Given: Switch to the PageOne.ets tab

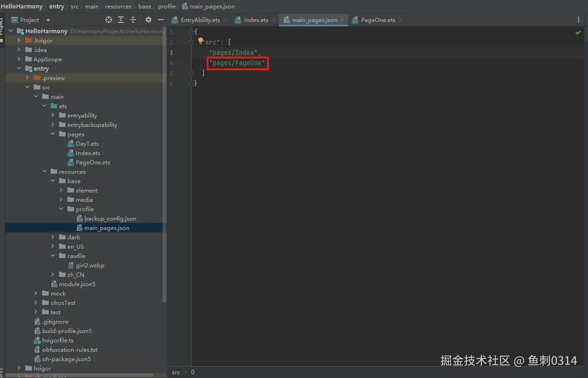Looking at the screenshot, I should 378,20.
